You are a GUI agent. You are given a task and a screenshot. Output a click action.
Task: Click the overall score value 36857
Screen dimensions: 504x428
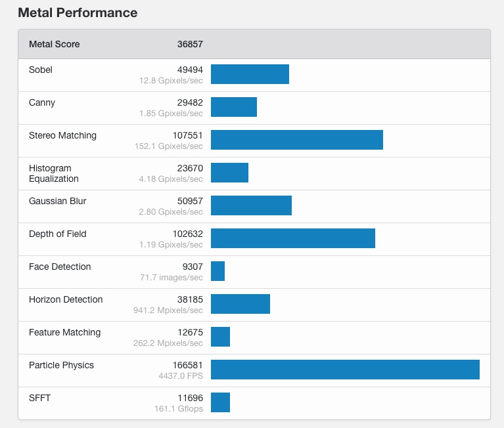(x=190, y=45)
